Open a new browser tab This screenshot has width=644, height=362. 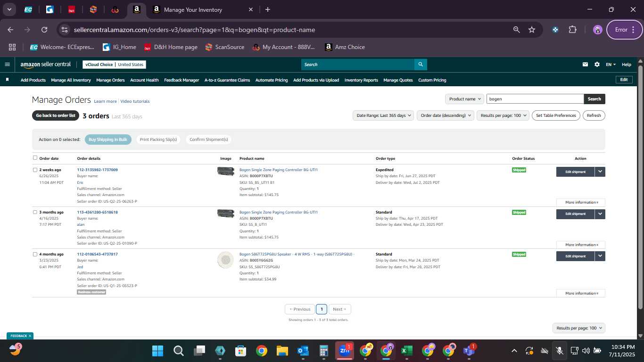pos(268,9)
